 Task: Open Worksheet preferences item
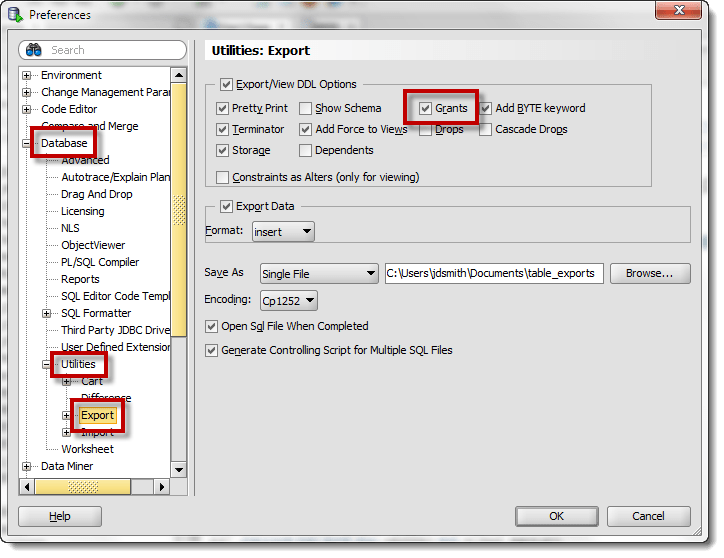[87, 449]
